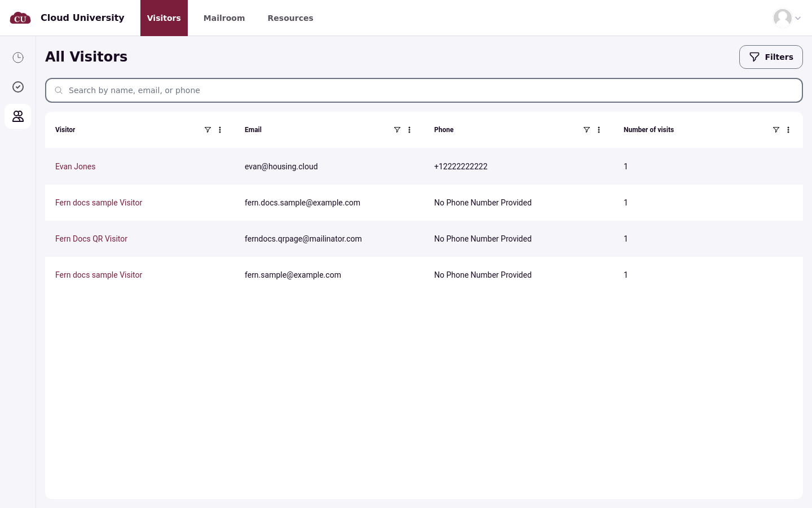Filter the Email column

(397, 130)
